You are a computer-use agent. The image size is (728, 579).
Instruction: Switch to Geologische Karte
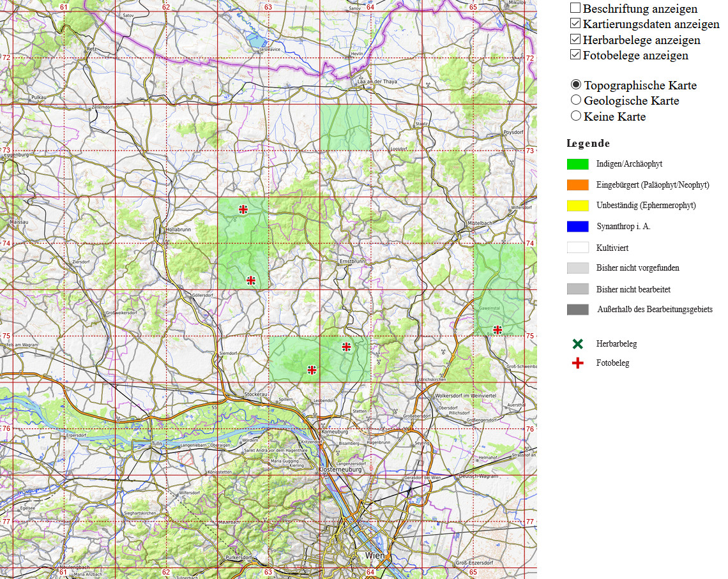click(x=576, y=100)
